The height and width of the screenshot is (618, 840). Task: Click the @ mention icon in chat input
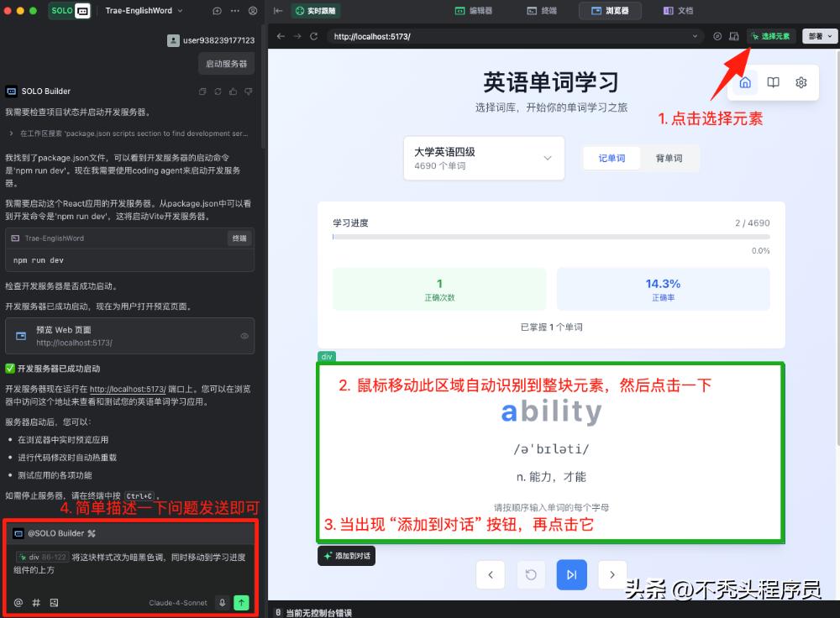(18, 602)
